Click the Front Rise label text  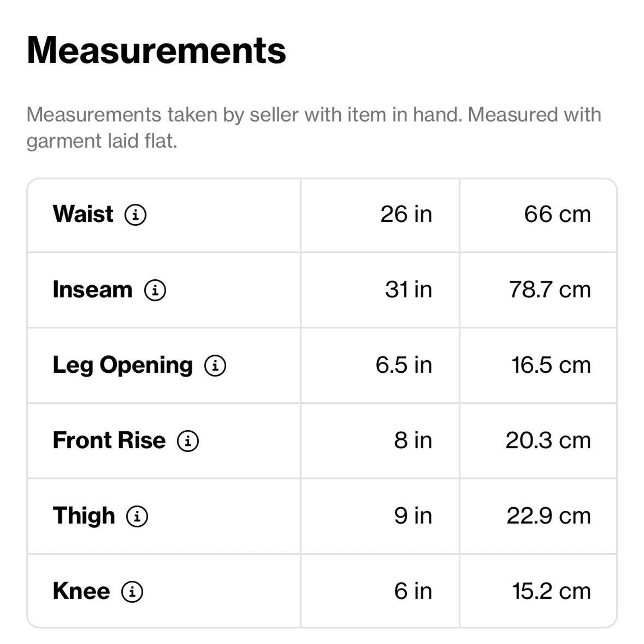pos(109,440)
